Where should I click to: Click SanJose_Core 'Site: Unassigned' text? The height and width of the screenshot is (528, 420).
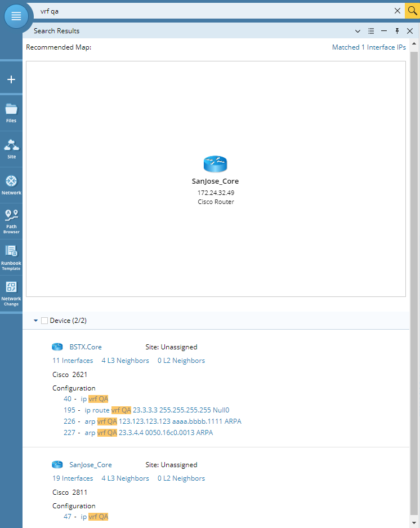click(171, 465)
